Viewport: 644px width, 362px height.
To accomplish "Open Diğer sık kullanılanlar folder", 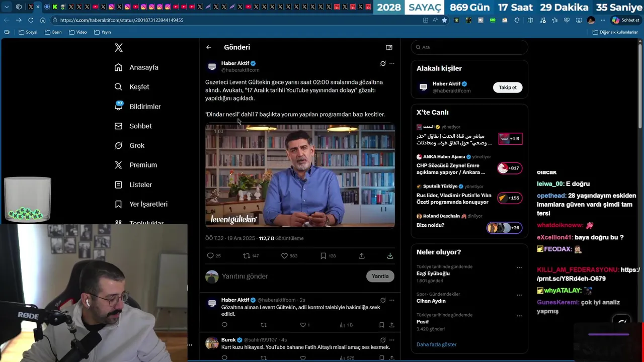I will [x=615, y=32].
